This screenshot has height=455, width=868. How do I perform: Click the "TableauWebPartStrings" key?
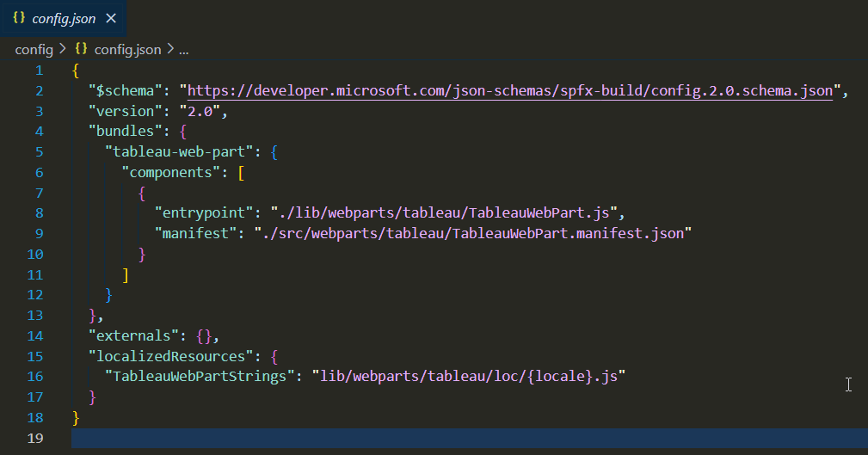(200, 377)
